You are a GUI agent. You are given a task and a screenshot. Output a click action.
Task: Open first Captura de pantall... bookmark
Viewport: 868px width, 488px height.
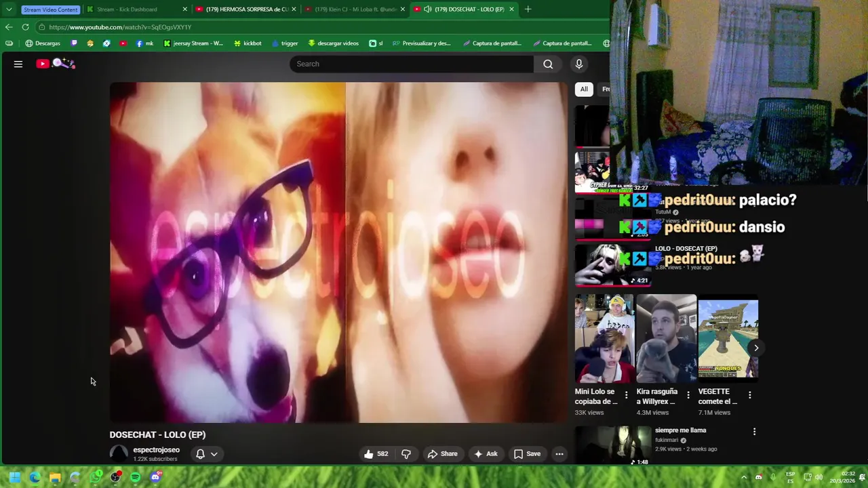coord(492,43)
